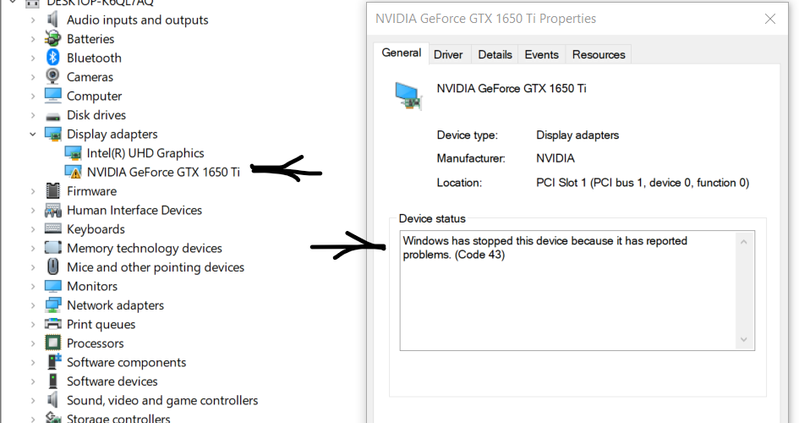Click the display adapter icon in Properties dialog

coord(408,96)
